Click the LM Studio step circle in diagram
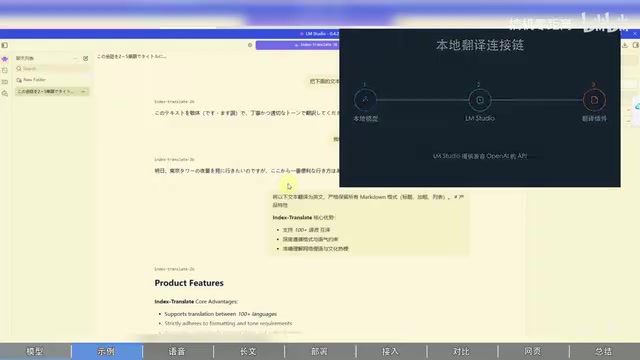Viewport: 640px width, 360px height. pos(480,100)
